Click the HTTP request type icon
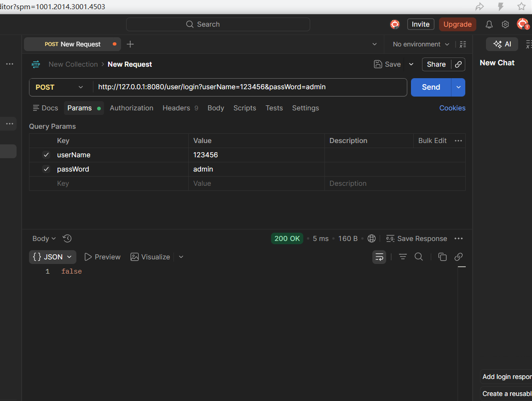532x401 pixels. pyautogui.click(x=35, y=64)
